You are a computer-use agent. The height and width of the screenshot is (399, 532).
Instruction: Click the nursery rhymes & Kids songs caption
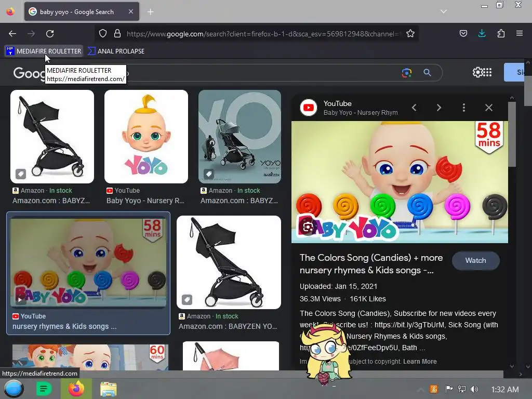64,326
